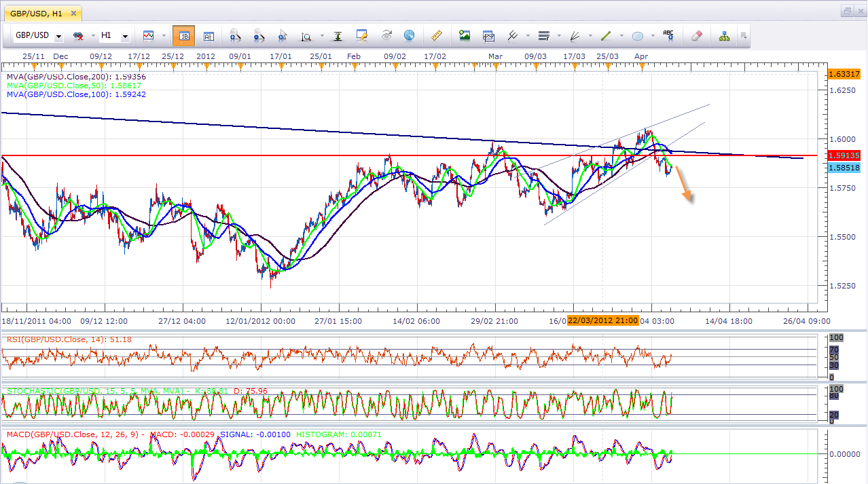
Task: Click the blue radar globe icon
Action: coord(409,36)
